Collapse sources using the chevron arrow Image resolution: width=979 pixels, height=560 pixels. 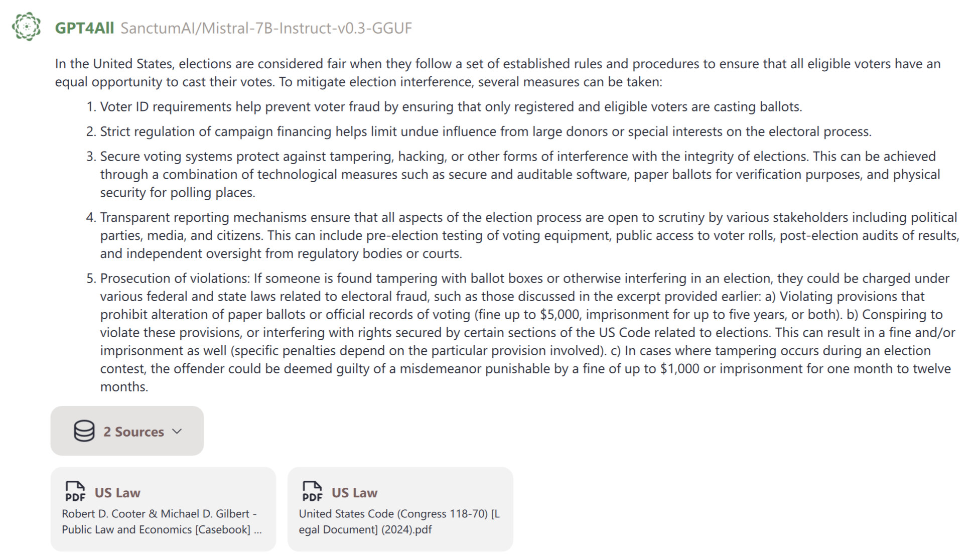tap(177, 432)
